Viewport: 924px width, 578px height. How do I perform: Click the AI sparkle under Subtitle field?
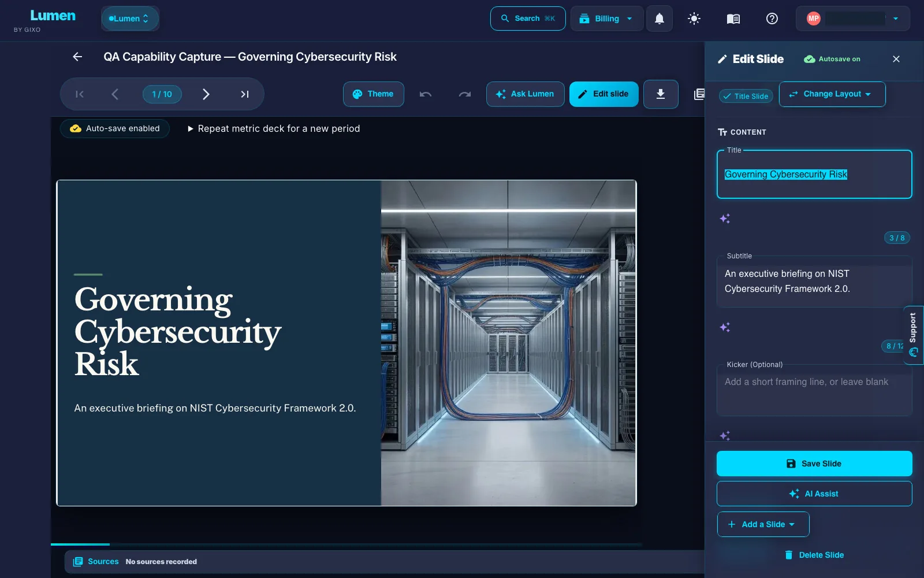(x=725, y=327)
